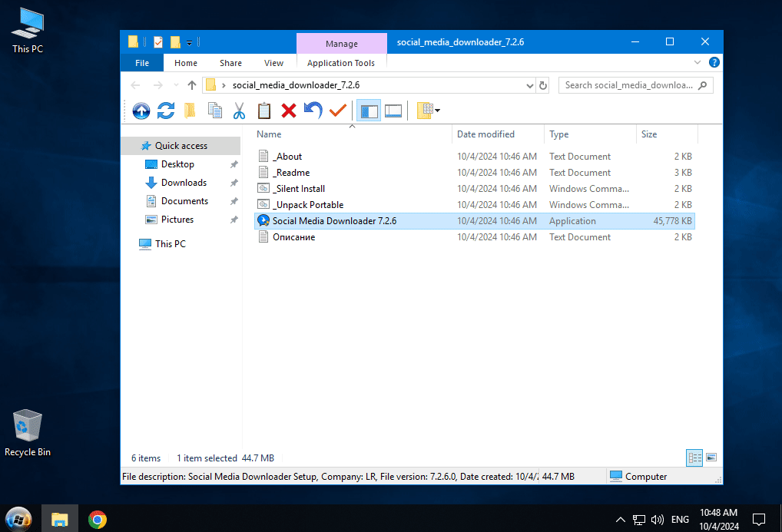This screenshot has width=782, height=532.
Task: Click the scissors Cut icon
Action: [x=240, y=111]
